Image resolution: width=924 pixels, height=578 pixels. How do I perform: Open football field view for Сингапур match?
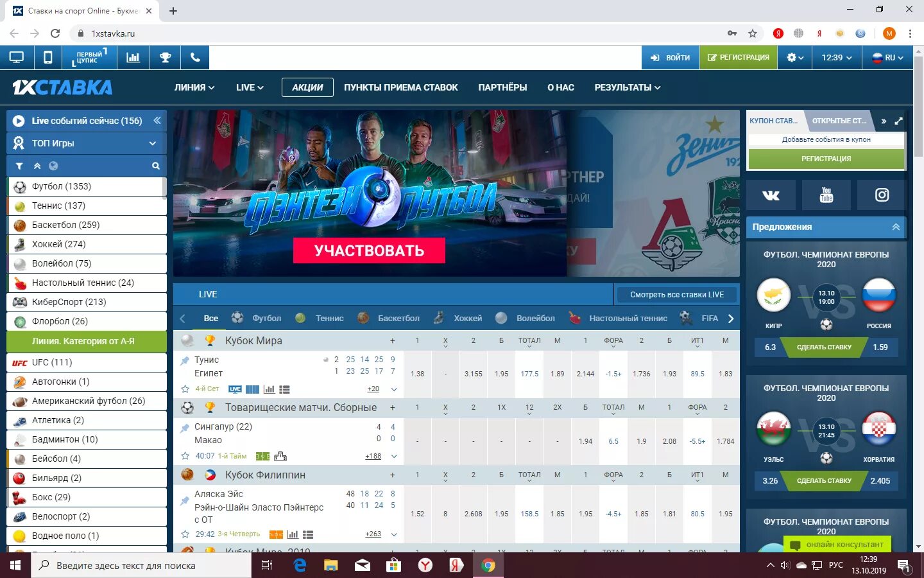pos(262,457)
